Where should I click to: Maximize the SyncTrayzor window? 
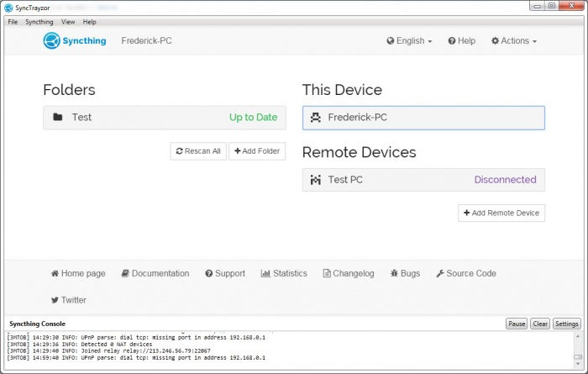(x=552, y=6)
